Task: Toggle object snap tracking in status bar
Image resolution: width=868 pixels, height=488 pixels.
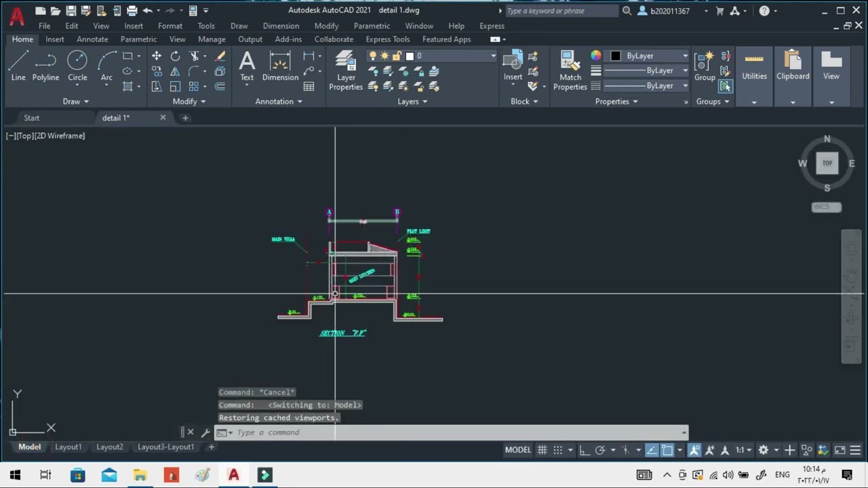Action: point(651,450)
